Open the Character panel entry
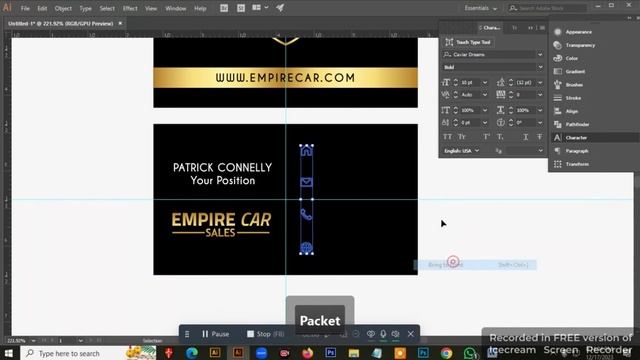This screenshot has height=360, width=640. [x=571, y=138]
